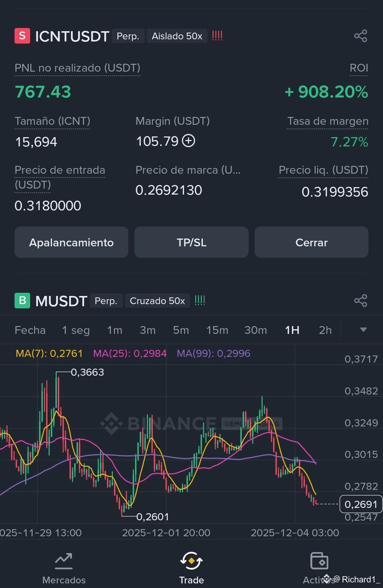Screen dimensions: 383x588
Task: Open the Trade tab icon
Action: [191, 561]
